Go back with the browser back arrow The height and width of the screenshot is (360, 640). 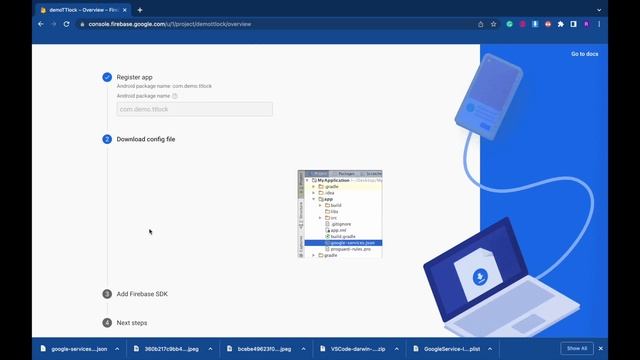coord(41,24)
